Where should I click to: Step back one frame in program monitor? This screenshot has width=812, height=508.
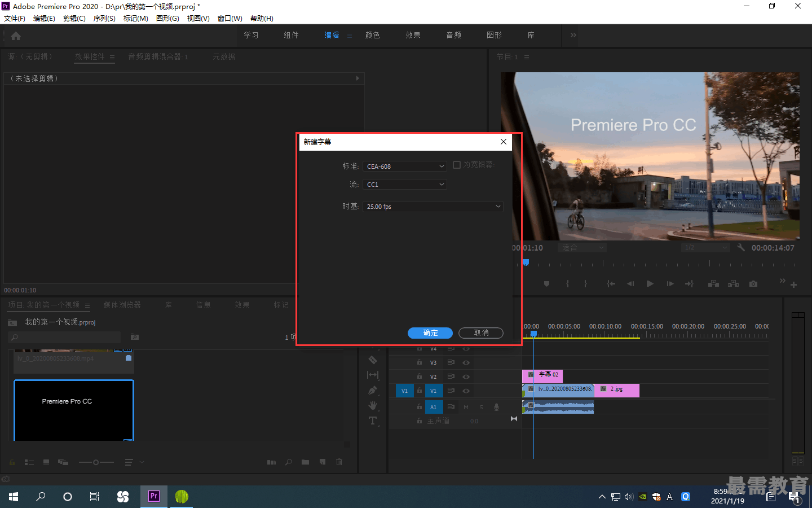tap(630, 284)
